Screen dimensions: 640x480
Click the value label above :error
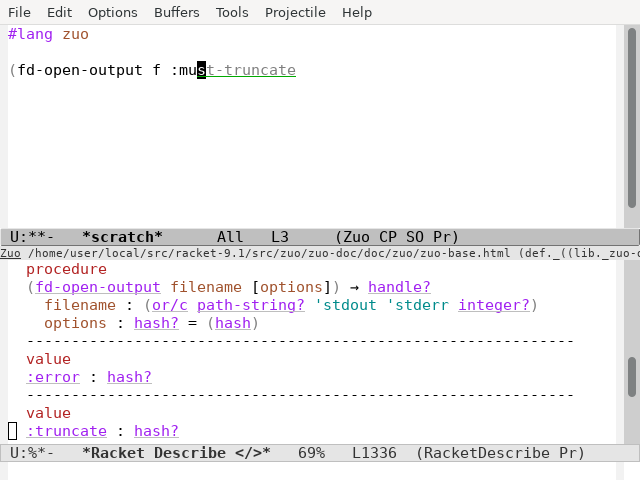click(x=49, y=359)
